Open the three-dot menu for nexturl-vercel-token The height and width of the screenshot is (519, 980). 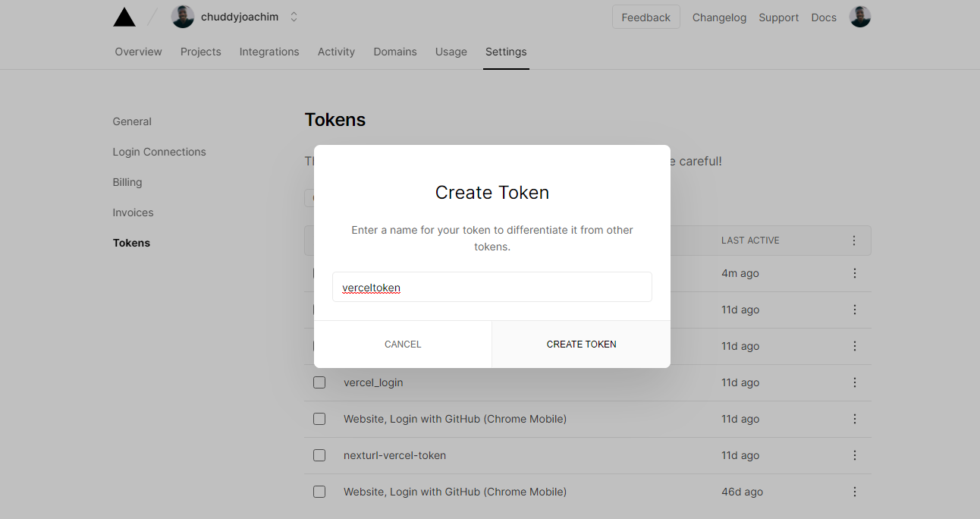click(855, 455)
